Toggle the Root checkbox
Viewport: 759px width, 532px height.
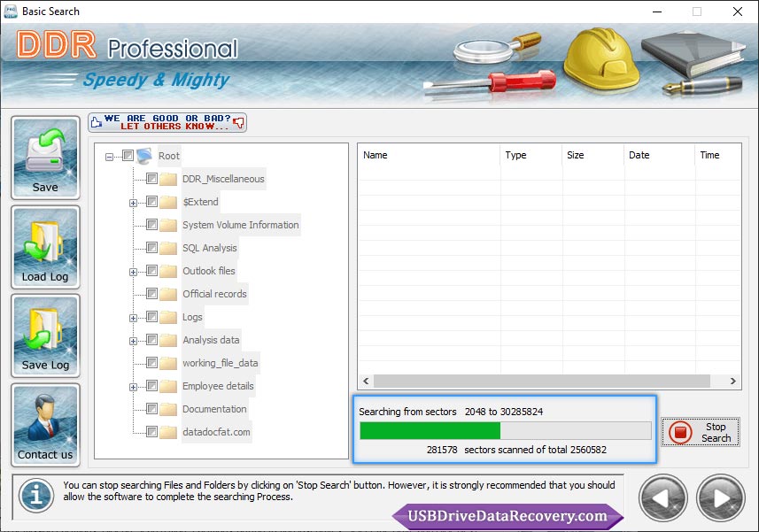pos(128,155)
